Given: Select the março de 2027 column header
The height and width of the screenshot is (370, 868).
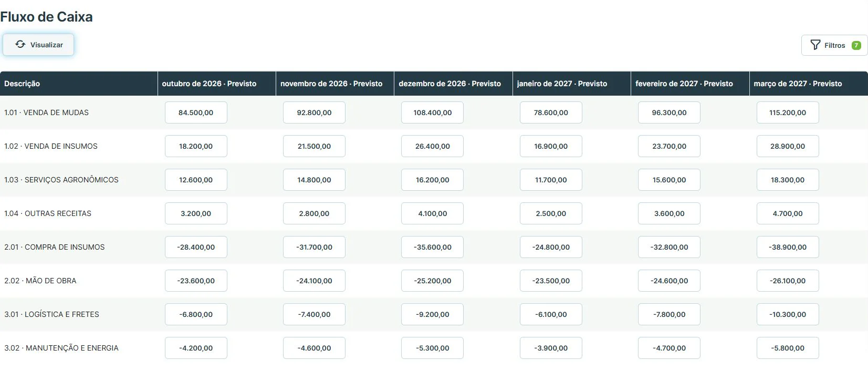Looking at the screenshot, I should [x=809, y=84].
